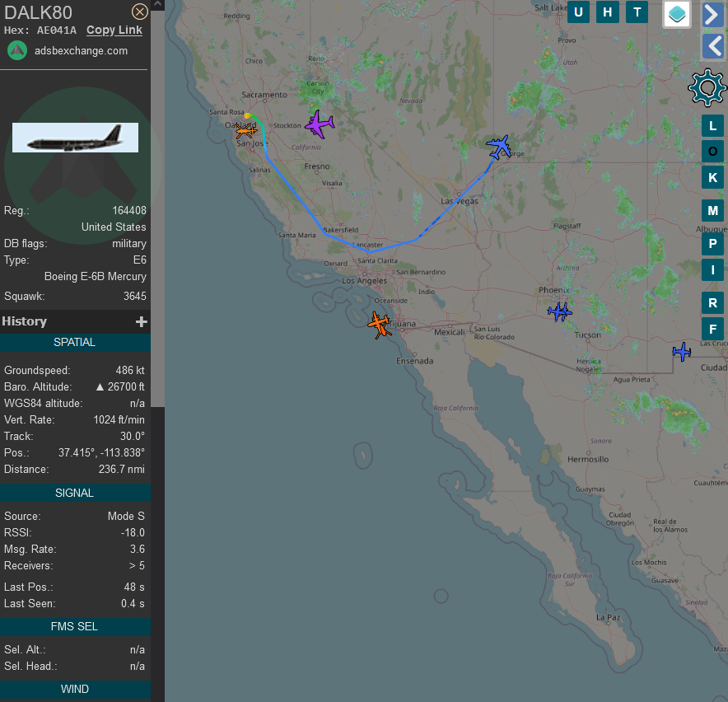
Task: Click position value 37.415°, -113.838°
Action: 101,452
